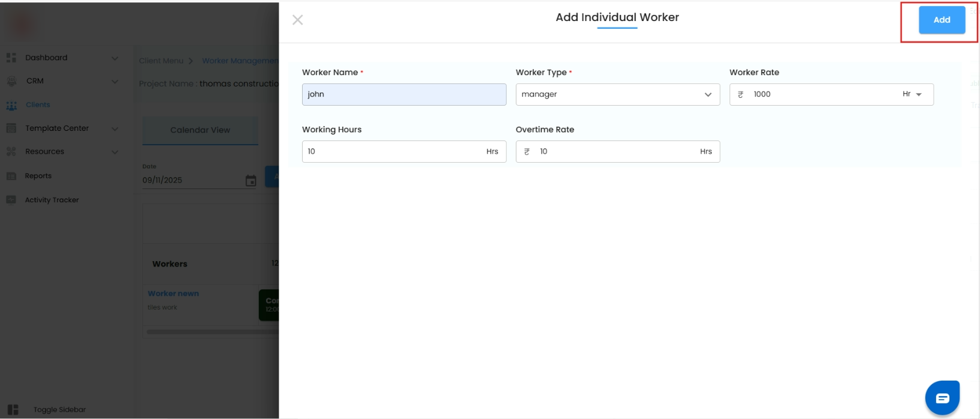Viewport: 980px width, 419px height.
Task: Click the Reports sidebar icon
Action: click(x=11, y=176)
